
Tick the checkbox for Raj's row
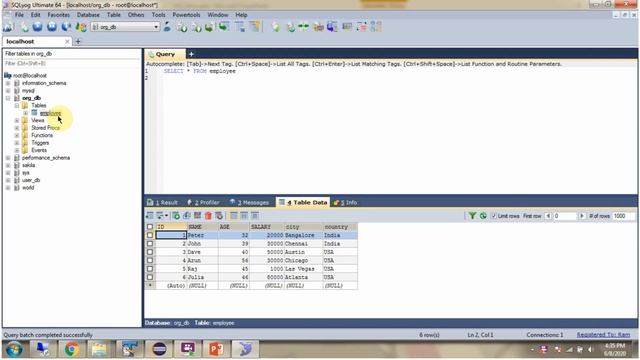(x=150, y=269)
